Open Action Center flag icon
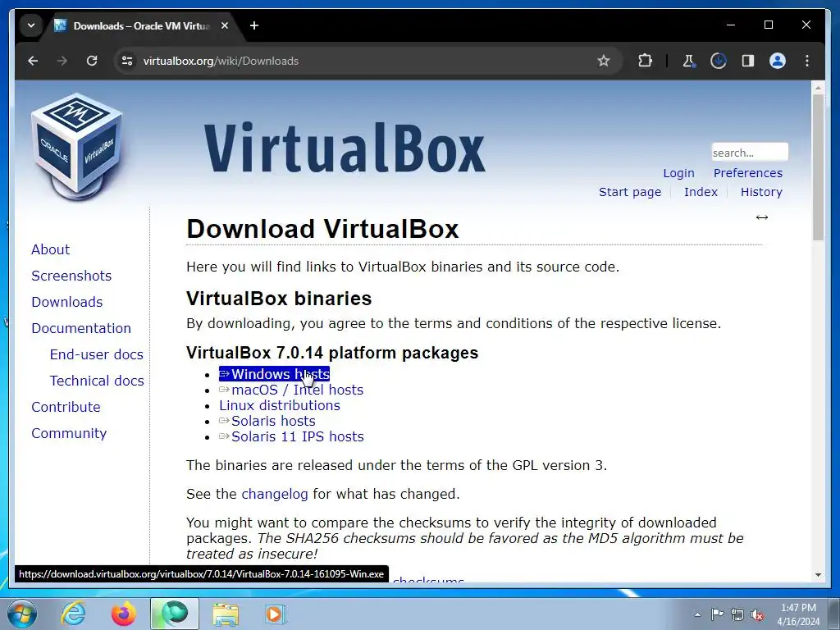840x630 pixels. [x=717, y=614]
